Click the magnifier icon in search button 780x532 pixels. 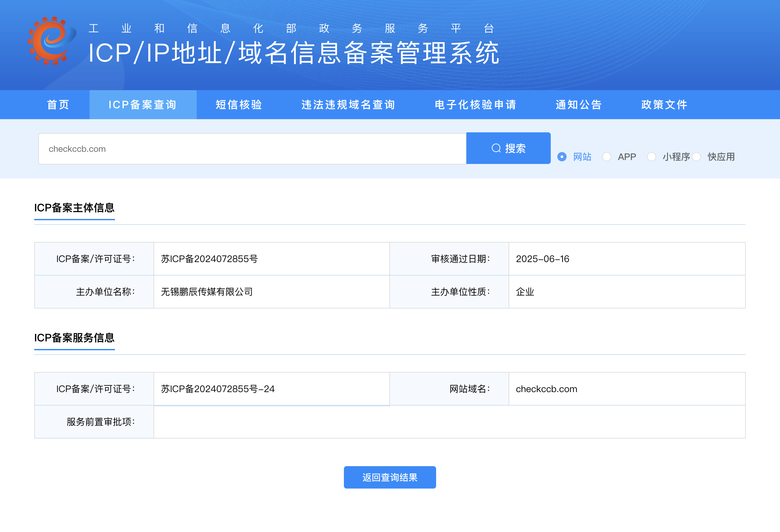click(496, 148)
